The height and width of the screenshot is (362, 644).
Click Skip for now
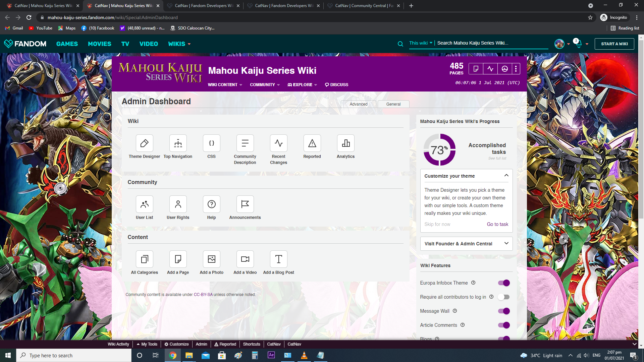[437, 224]
